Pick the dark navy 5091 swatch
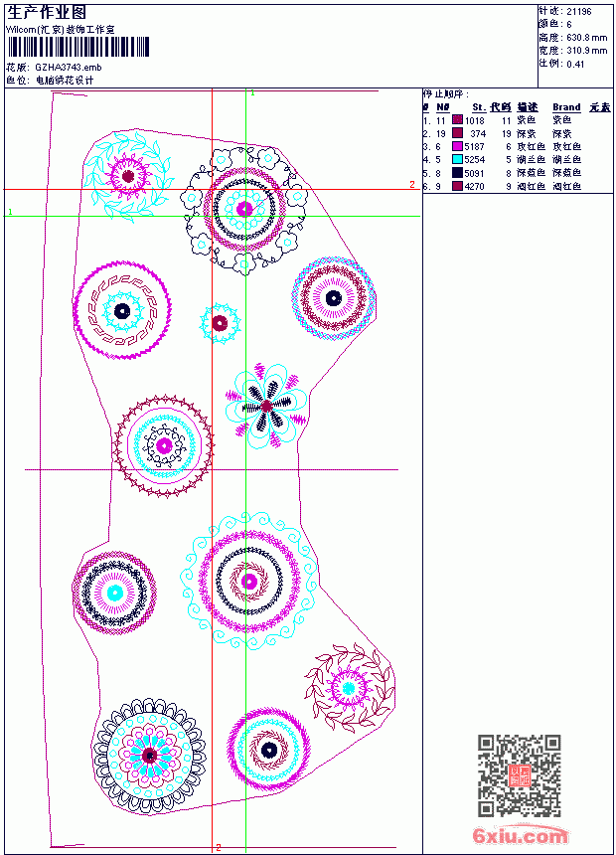 click(457, 173)
